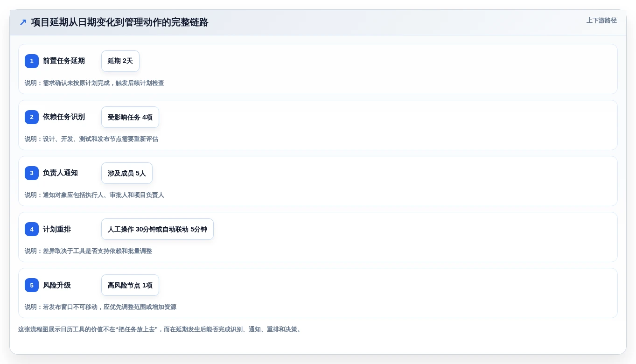
Task: Select the 负责人通知 step title
Action: [60, 173]
